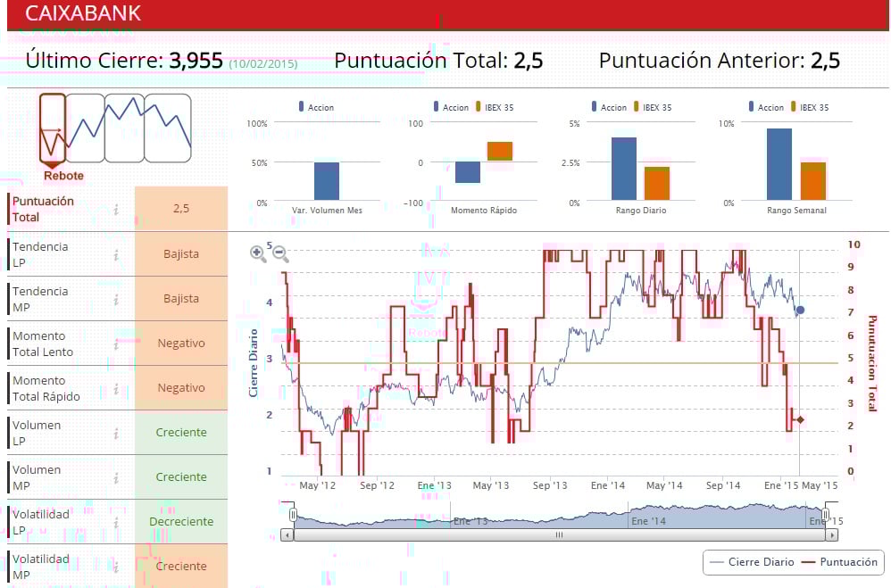This screenshot has width=891, height=588.
Task: Click blue Accion bar in Rango Diario chart
Action: [624, 169]
